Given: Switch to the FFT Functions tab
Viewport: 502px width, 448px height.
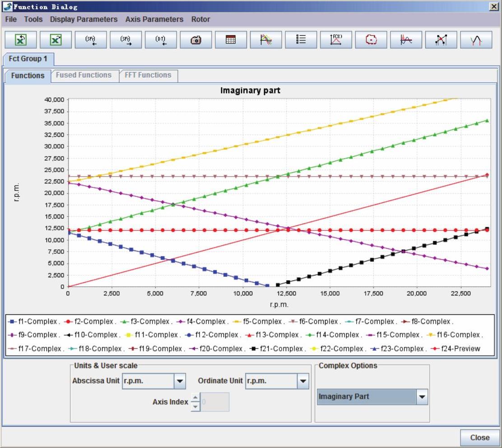Looking at the screenshot, I should (148, 75).
